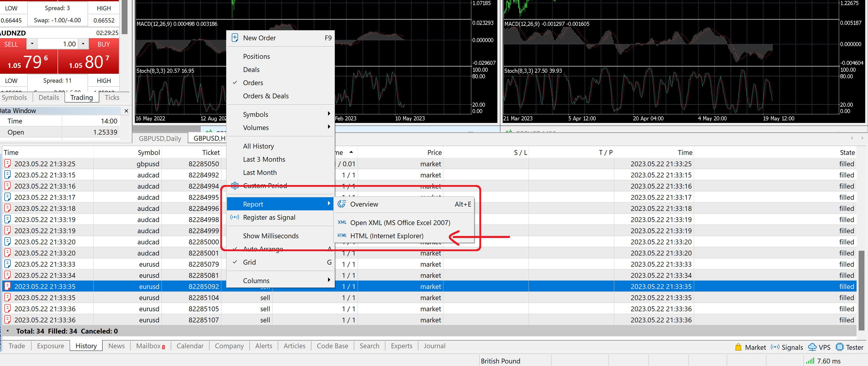The height and width of the screenshot is (366, 868).
Task: Toggle Auto Arrange in the menu
Action: (x=263, y=249)
